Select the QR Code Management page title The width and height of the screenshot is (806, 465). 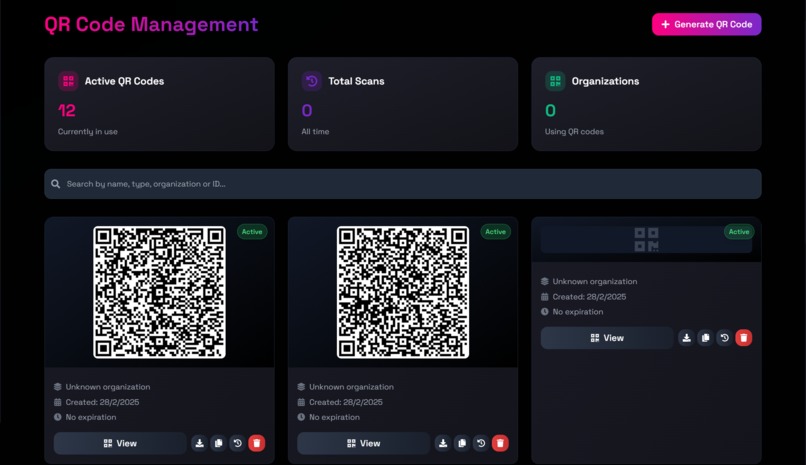coord(151,24)
